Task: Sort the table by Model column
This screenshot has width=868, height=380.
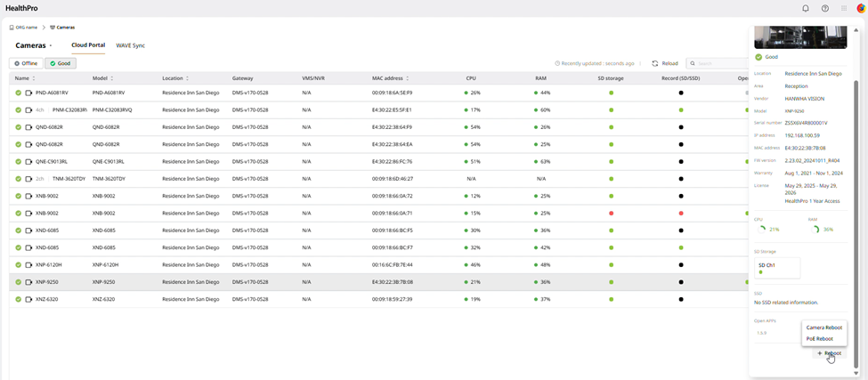Action: click(111, 78)
